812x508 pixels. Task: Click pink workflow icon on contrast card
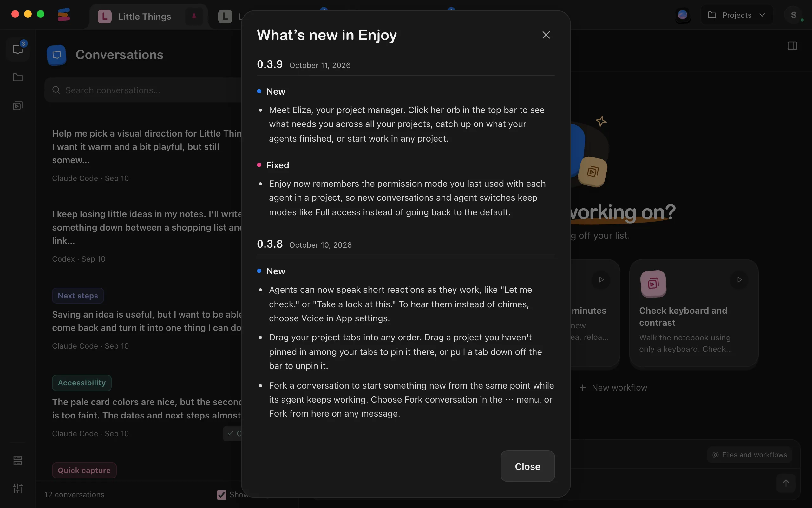(653, 284)
